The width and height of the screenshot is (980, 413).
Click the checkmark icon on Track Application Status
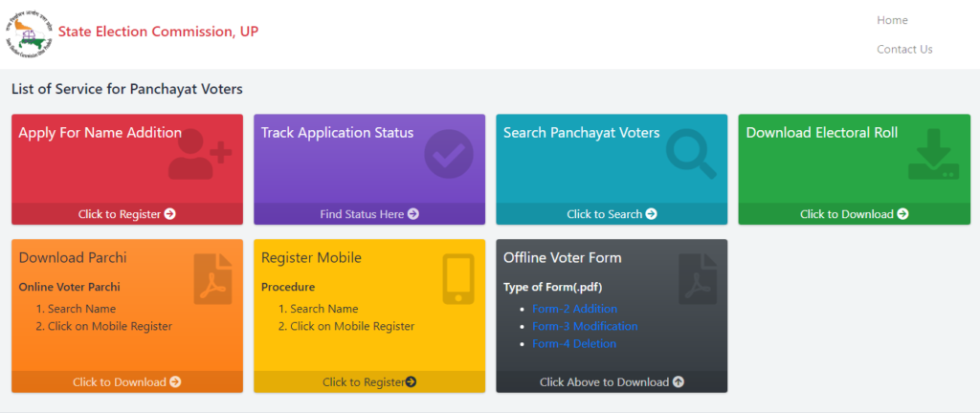(449, 154)
